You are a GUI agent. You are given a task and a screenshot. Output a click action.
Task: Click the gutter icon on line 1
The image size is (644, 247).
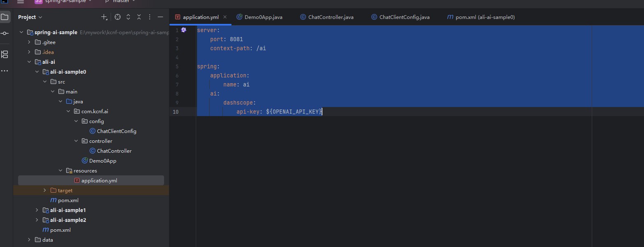pos(184,30)
